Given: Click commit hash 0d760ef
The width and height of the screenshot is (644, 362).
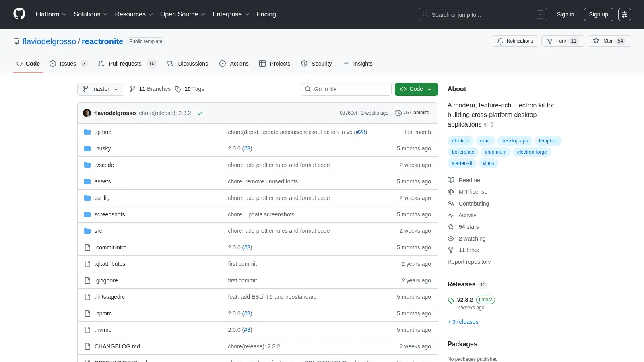Looking at the screenshot, I should point(348,113).
